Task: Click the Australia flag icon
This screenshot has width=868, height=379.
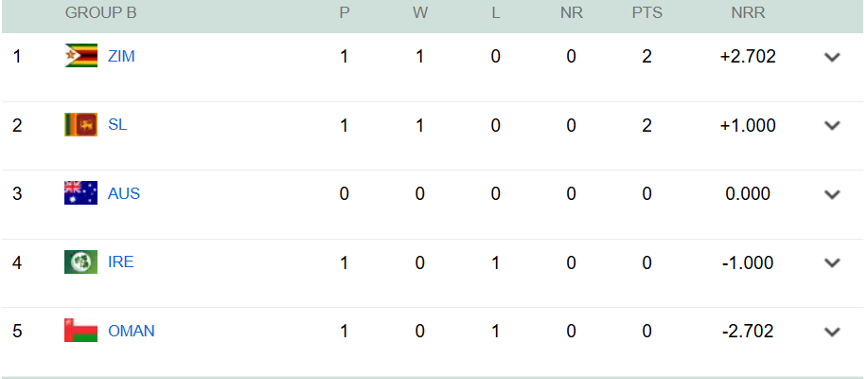Action: tap(80, 193)
